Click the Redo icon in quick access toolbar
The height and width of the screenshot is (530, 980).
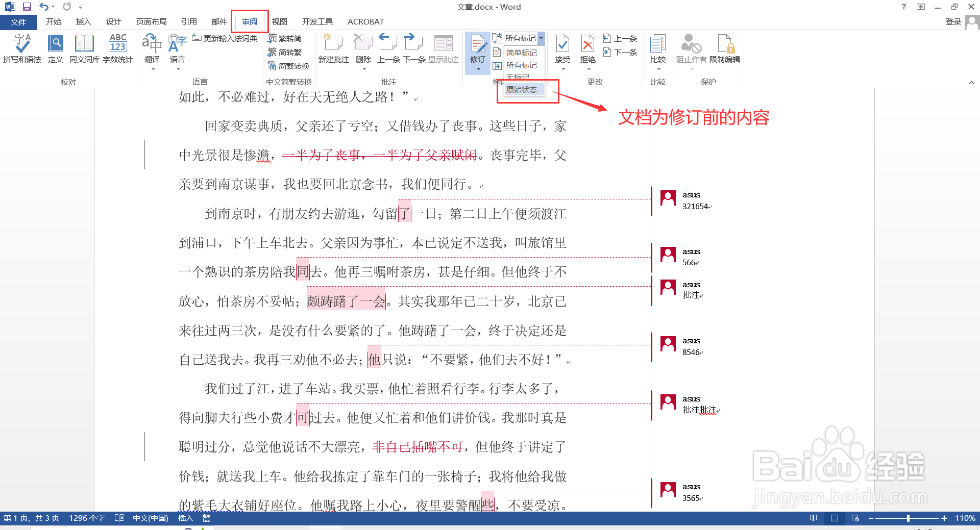67,7
